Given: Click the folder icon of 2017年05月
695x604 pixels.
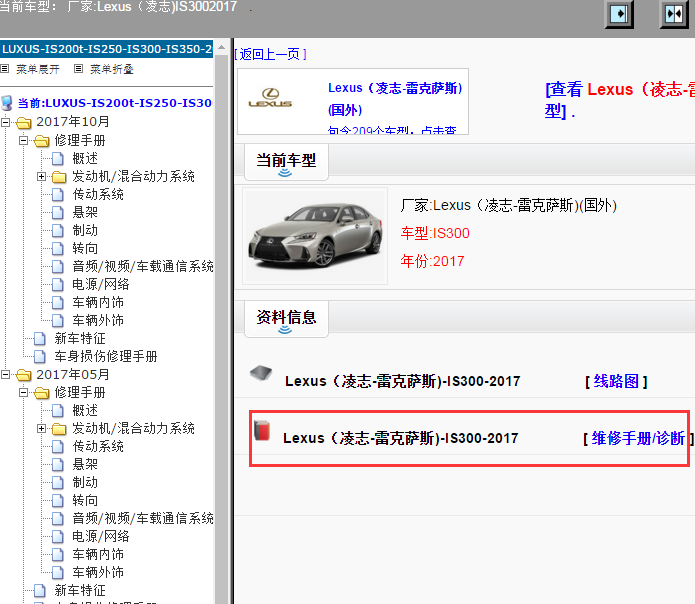Looking at the screenshot, I should click(24, 375).
